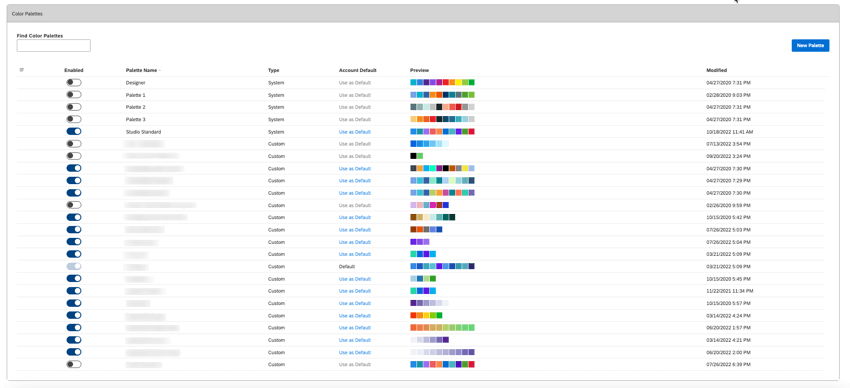The width and height of the screenshot is (850, 388).
Task: Click the New Palette button
Action: 810,46
